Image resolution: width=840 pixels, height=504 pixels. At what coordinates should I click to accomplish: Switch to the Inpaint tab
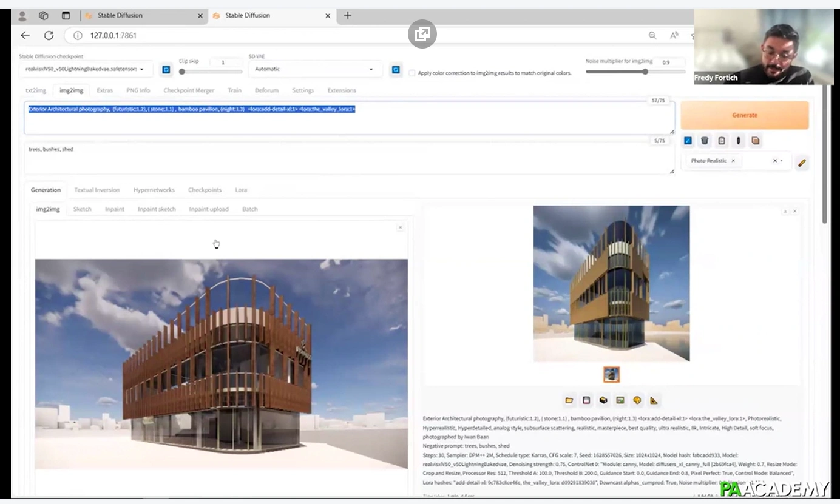115,209
